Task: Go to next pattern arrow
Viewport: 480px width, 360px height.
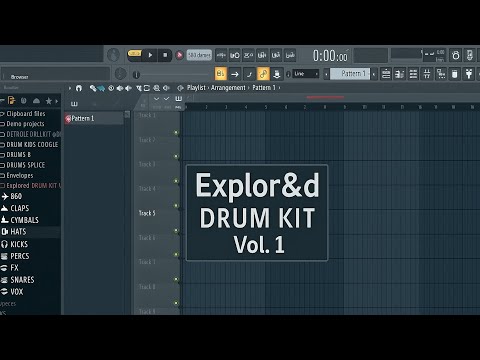Action: tap(374, 74)
